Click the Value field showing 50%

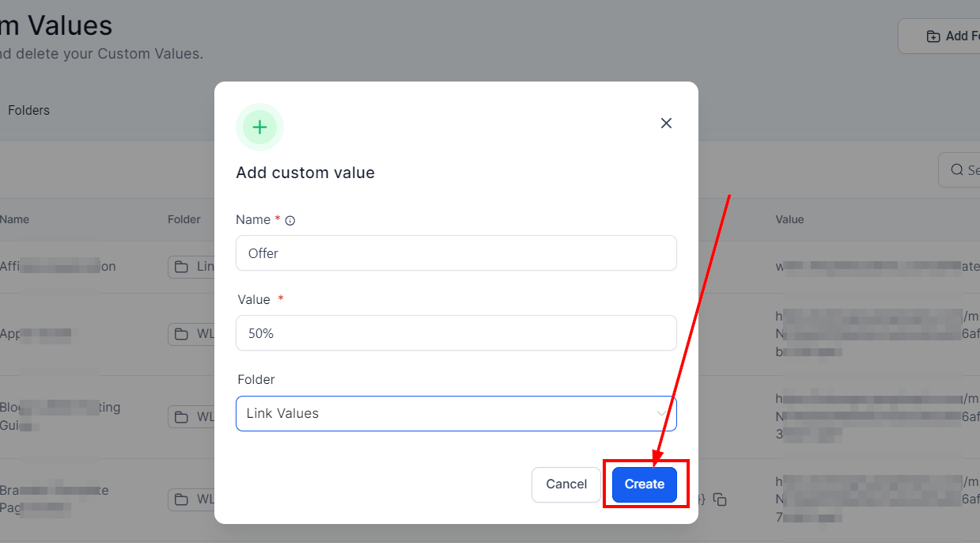click(456, 333)
